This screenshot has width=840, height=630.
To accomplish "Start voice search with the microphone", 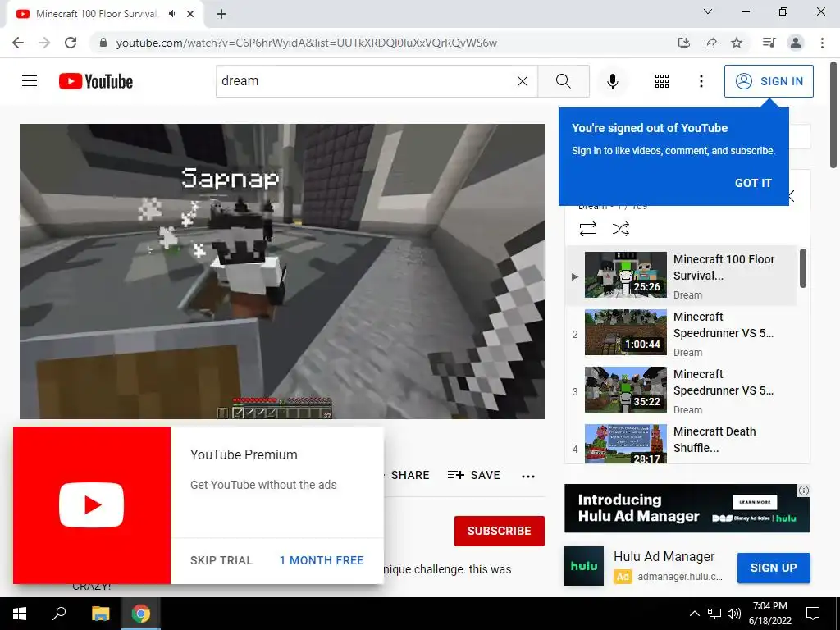I will [x=612, y=81].
